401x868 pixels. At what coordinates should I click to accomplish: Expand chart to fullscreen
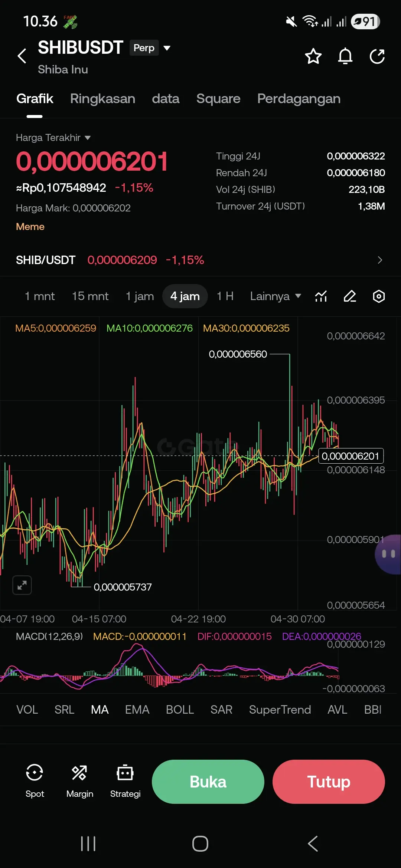(22, 585)
